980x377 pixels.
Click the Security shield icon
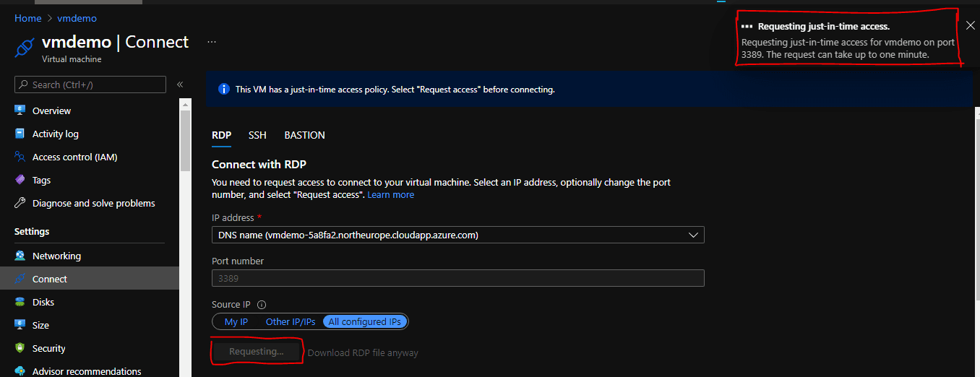(20, 348)
